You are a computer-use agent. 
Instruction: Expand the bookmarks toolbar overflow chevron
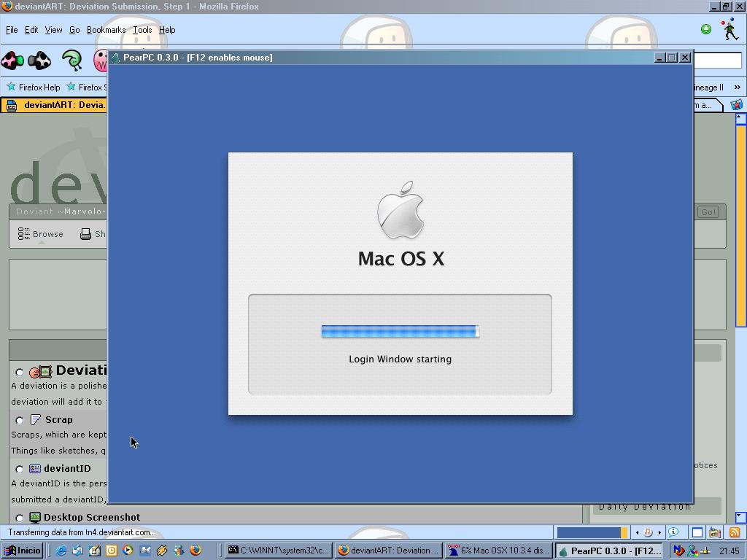coord(737,87)
